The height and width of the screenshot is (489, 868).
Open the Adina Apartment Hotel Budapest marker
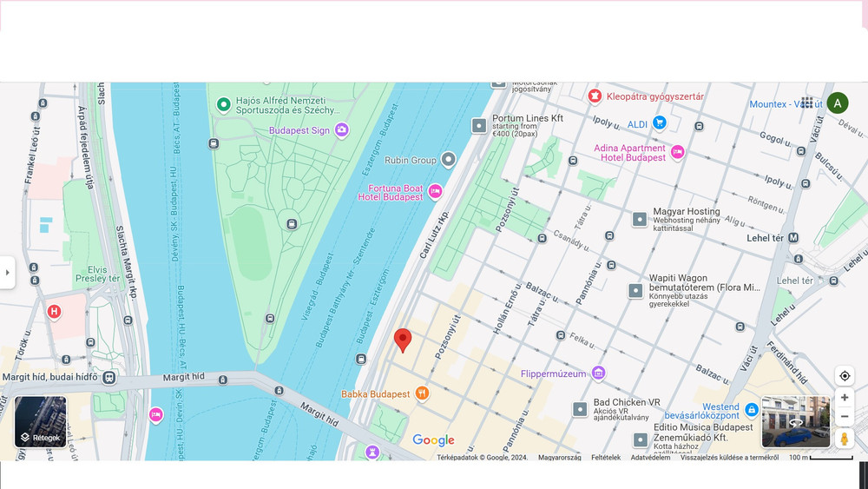678,152
